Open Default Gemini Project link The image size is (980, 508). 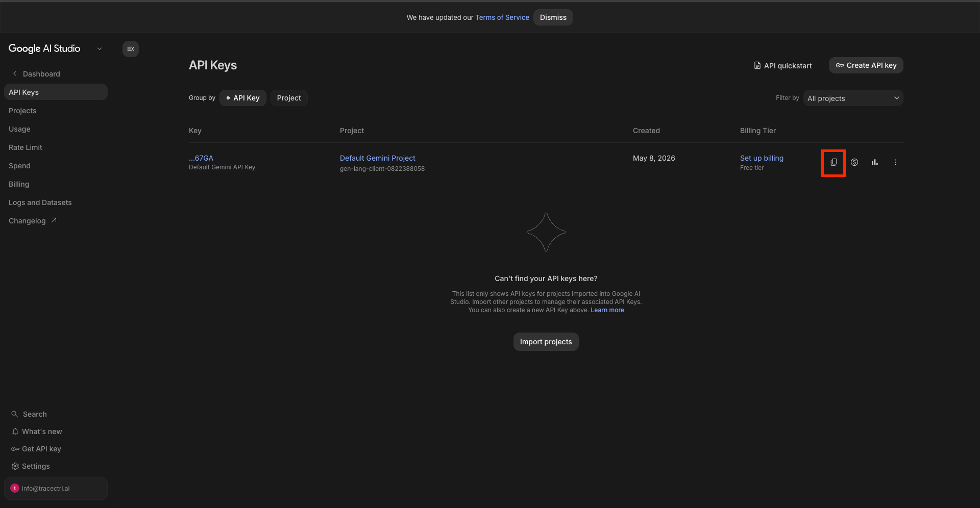(x=378, y=158)
